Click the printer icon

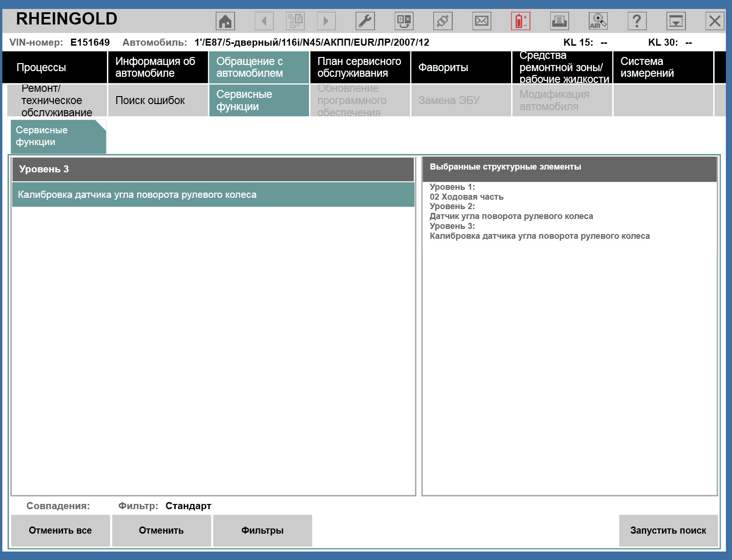pos(560,21)
